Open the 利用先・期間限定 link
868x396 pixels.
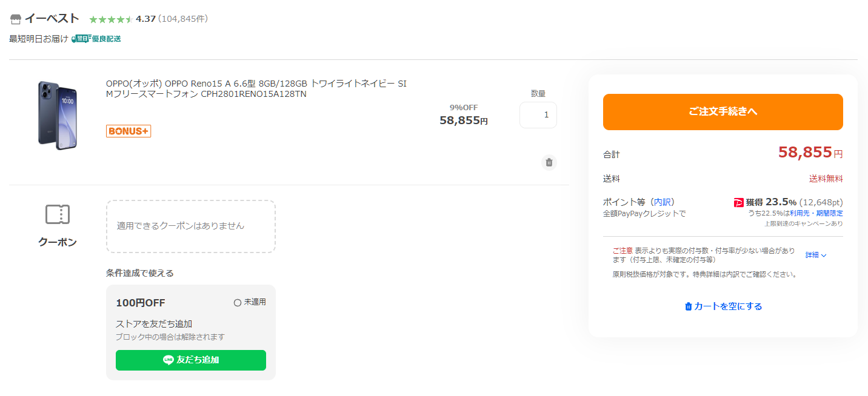tap(816, 213)
